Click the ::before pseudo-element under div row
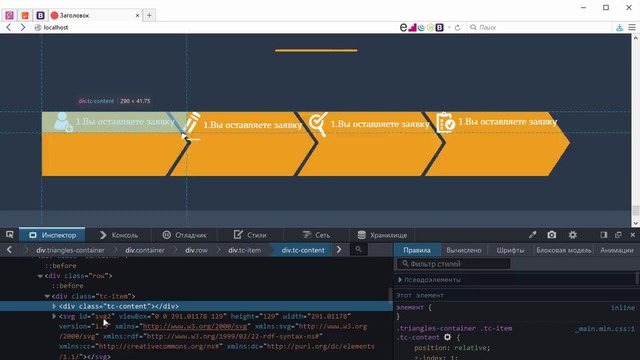The width and height of the screenshot is (640, 360). point(68,286)
